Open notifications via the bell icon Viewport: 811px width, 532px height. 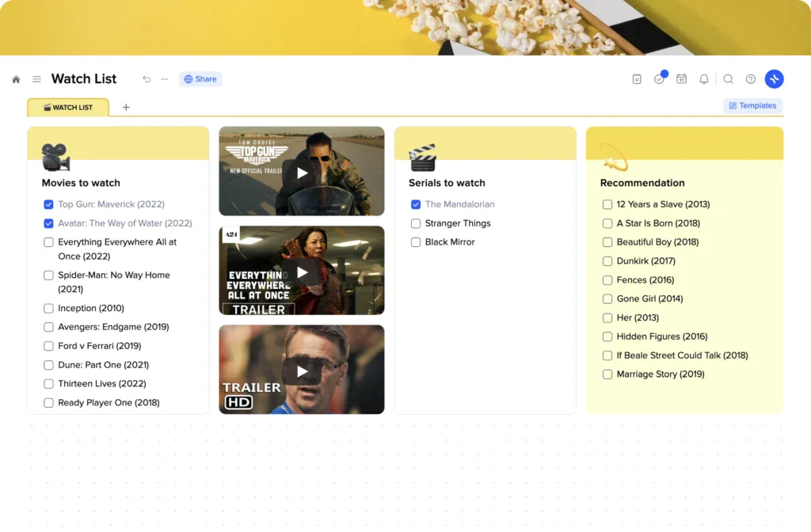click(704, 79)
